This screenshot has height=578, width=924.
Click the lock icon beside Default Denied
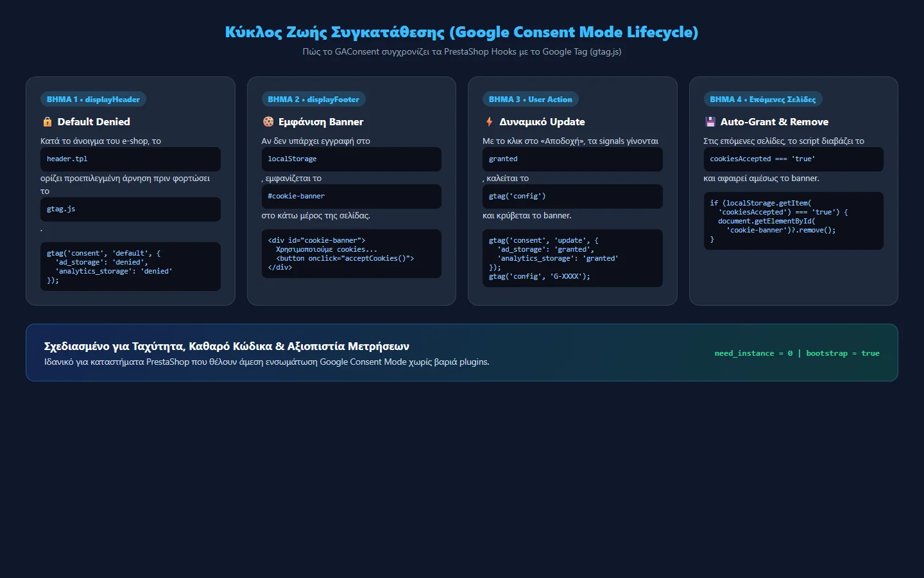pos(47,122)
